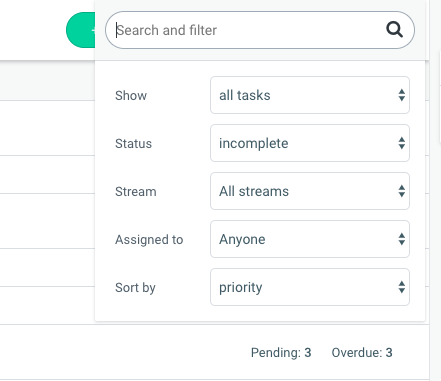Click the green add button
This screenshot has height=381, width=441.
pos(81,30)
